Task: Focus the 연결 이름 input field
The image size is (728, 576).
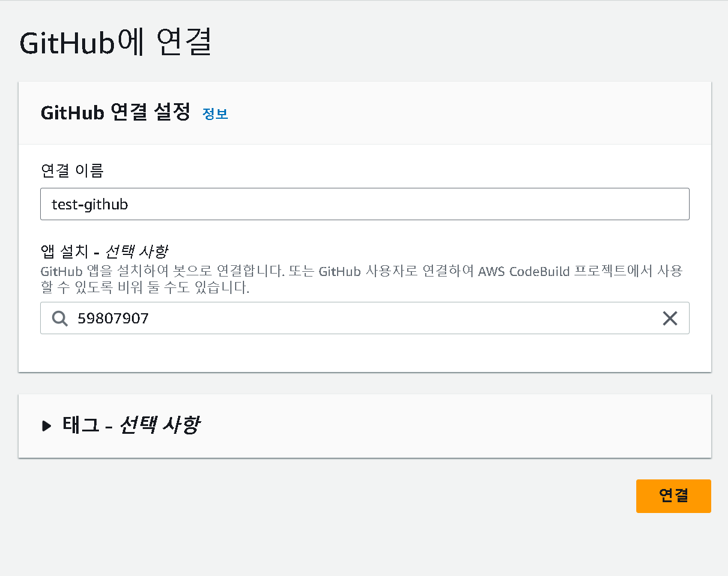Action: coord(365,204)
